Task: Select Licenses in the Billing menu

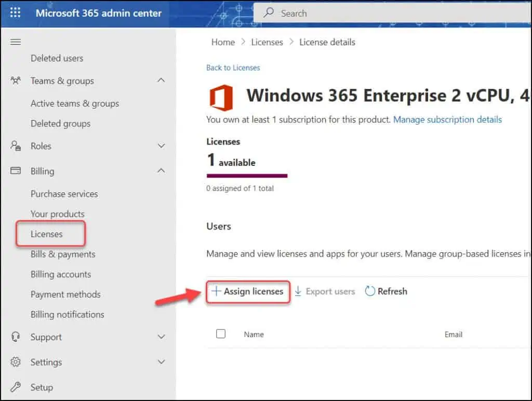Action: (46, 234)
